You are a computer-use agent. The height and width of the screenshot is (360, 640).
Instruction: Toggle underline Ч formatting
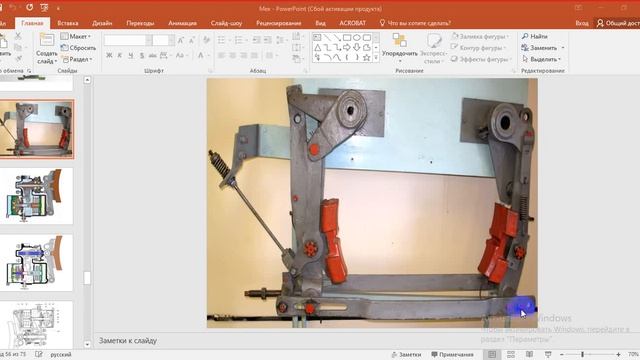click(131, 55)
